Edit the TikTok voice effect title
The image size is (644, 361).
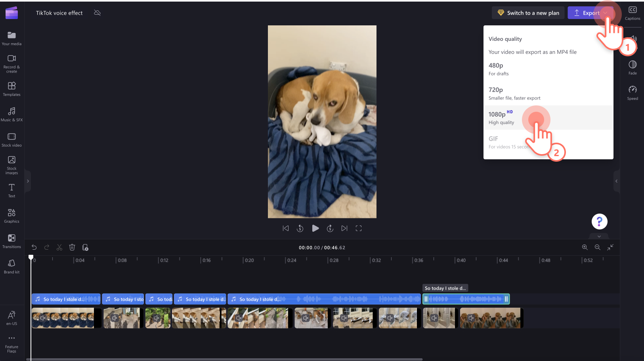pyautogui.click(x=59, y=13)
